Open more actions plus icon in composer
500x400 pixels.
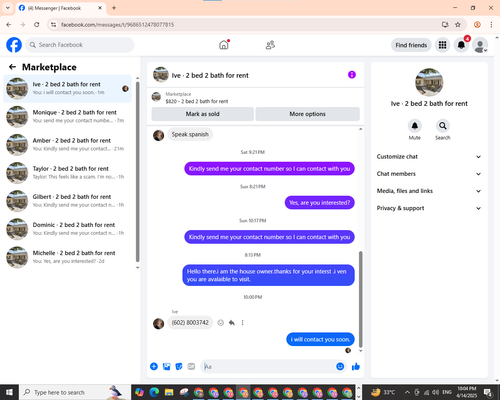154,367
